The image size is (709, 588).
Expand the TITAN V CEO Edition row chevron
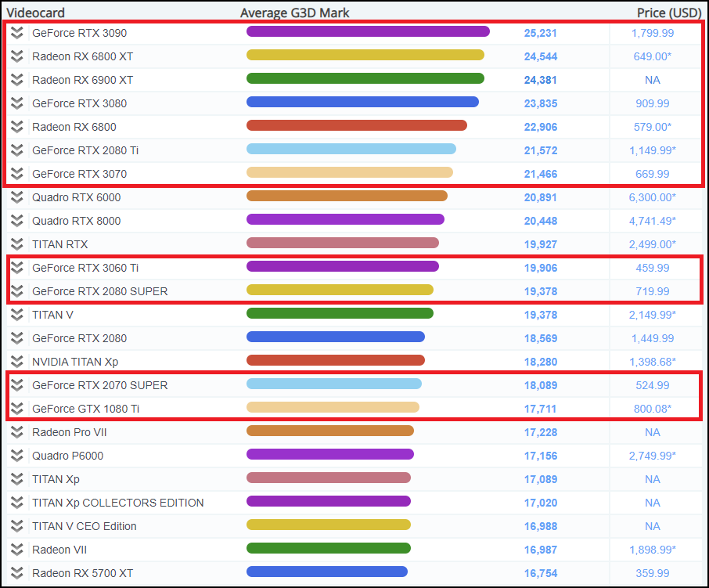[16, 526]
